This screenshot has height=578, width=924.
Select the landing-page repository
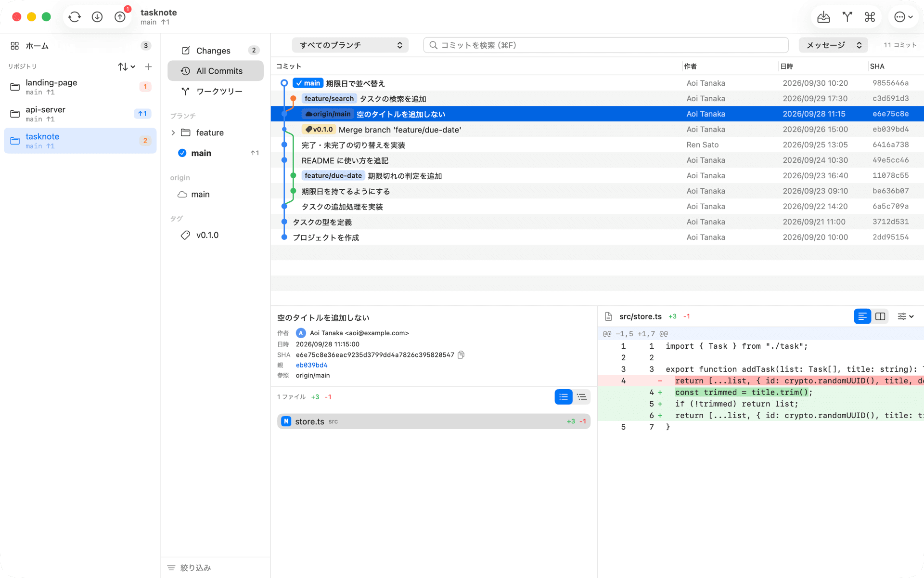click(x=80, y=87)
